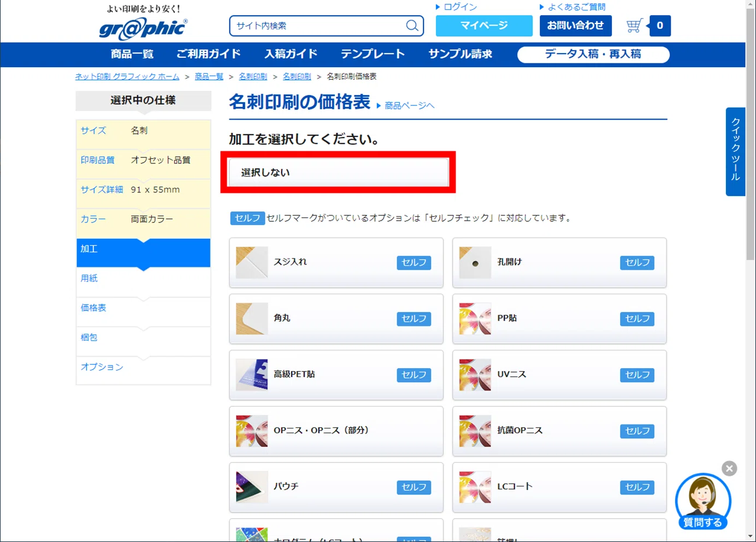Viewport: 756px width, 542px height.
Task: Click the 高級PET貼 option thumbnail
Action: (252, 375)
